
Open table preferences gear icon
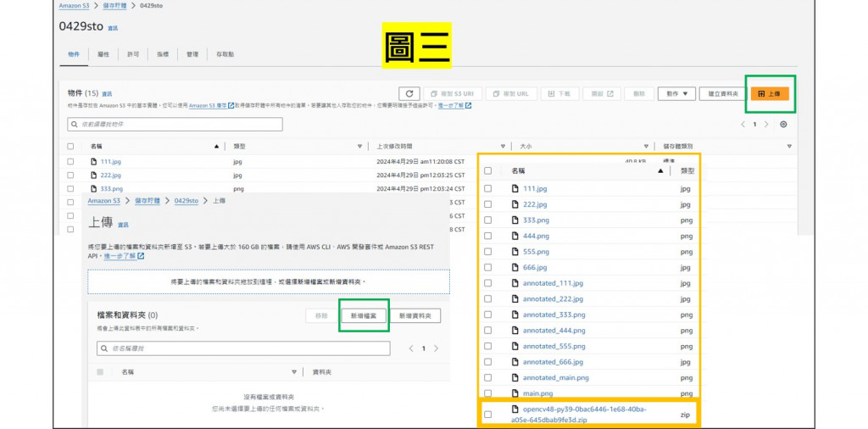coord(783,125)
